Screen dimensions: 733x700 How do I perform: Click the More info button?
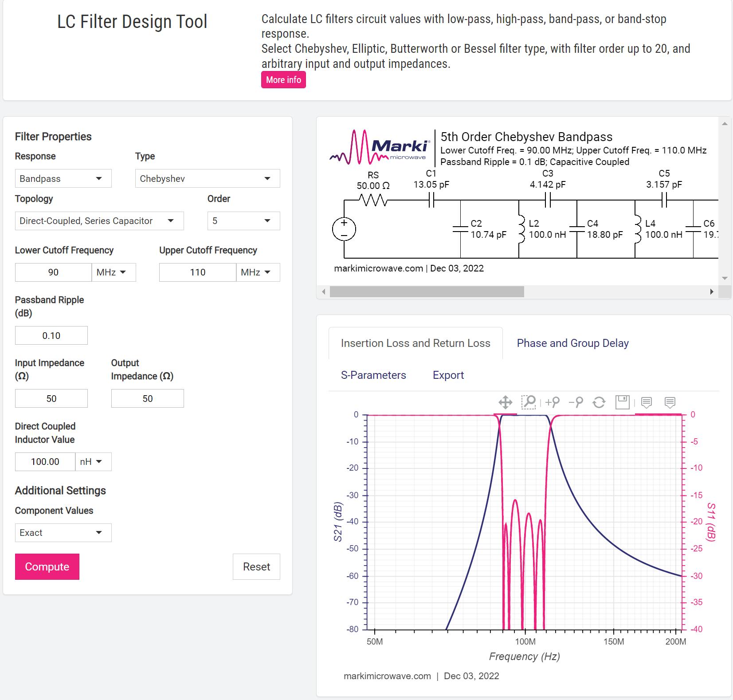click(283, 80)
